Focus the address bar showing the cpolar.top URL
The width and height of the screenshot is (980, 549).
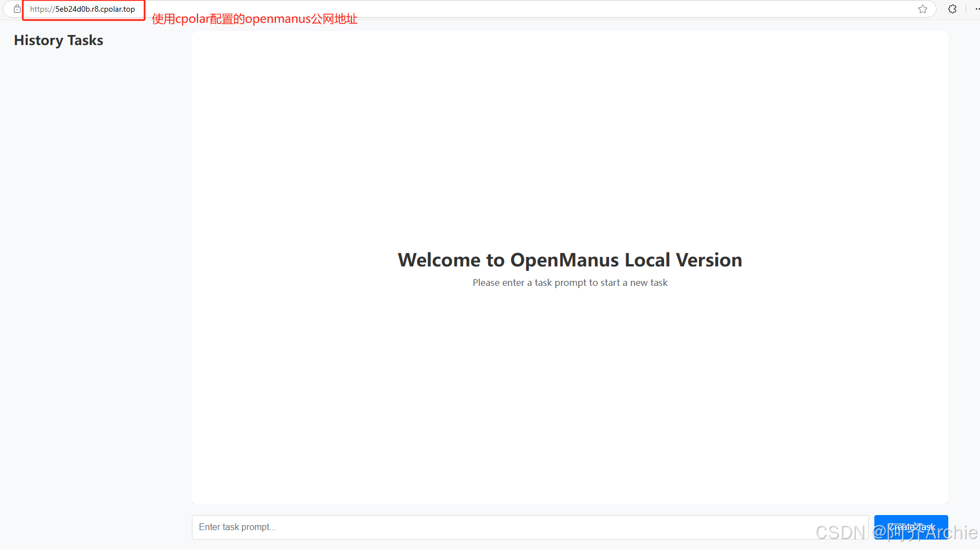470,9
